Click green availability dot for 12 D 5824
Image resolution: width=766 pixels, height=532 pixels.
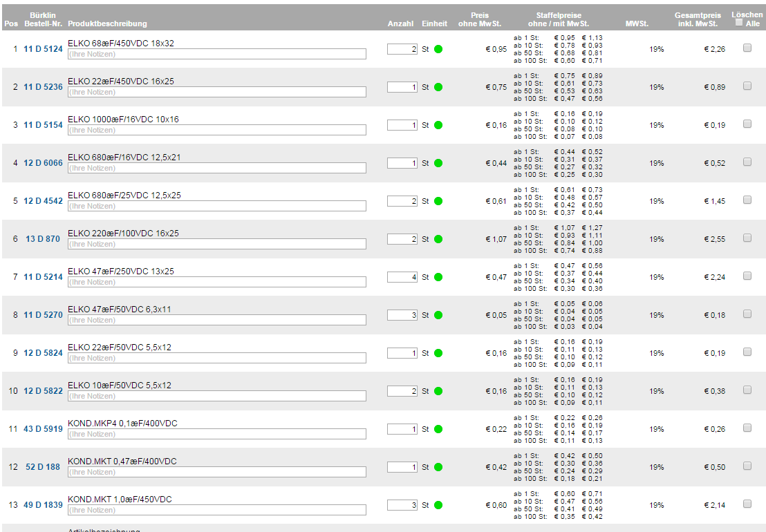pos(438,353)
